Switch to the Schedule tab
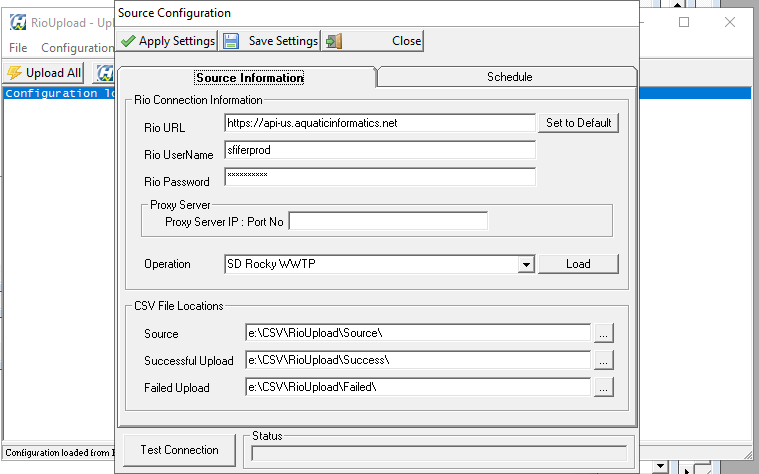 509,77
